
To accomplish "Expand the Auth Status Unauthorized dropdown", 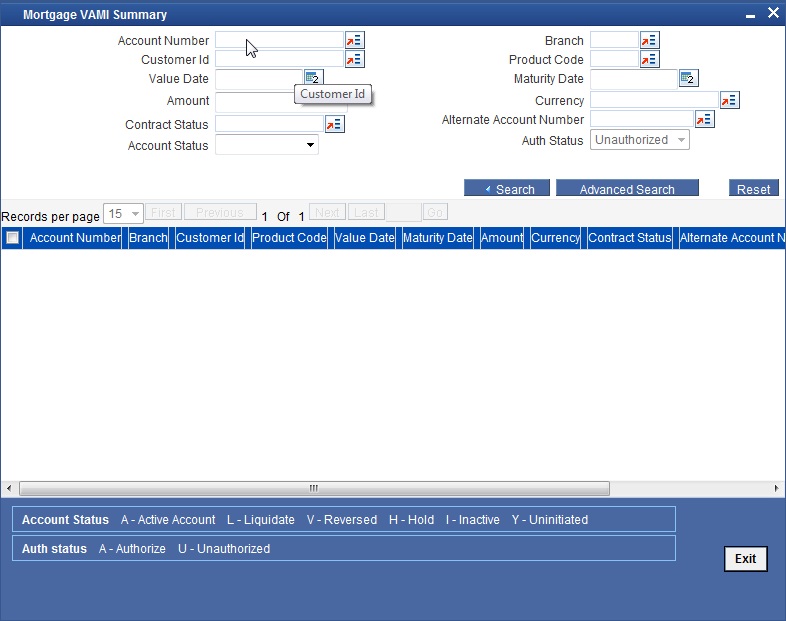I will [640, 140].
